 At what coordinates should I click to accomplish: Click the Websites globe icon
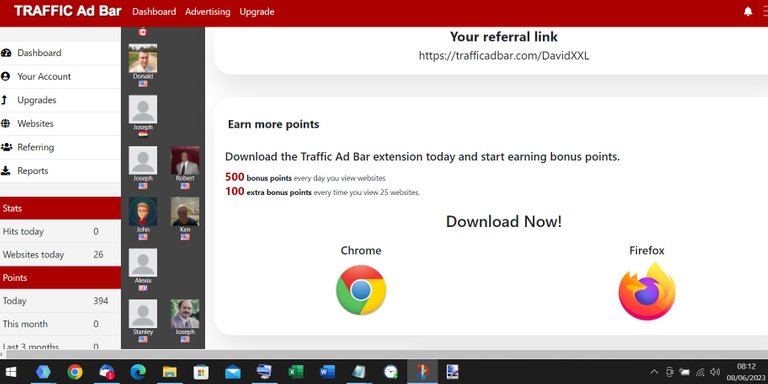[x=5, y=123]
